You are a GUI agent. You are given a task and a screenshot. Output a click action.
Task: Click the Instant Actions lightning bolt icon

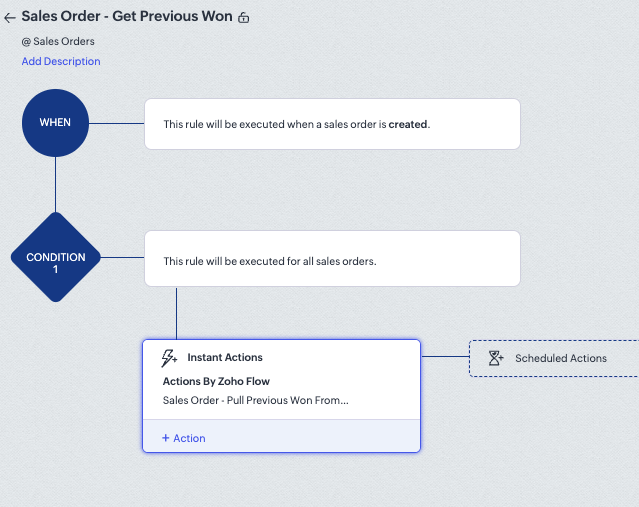pyautogui.click(x=170, y=358)
